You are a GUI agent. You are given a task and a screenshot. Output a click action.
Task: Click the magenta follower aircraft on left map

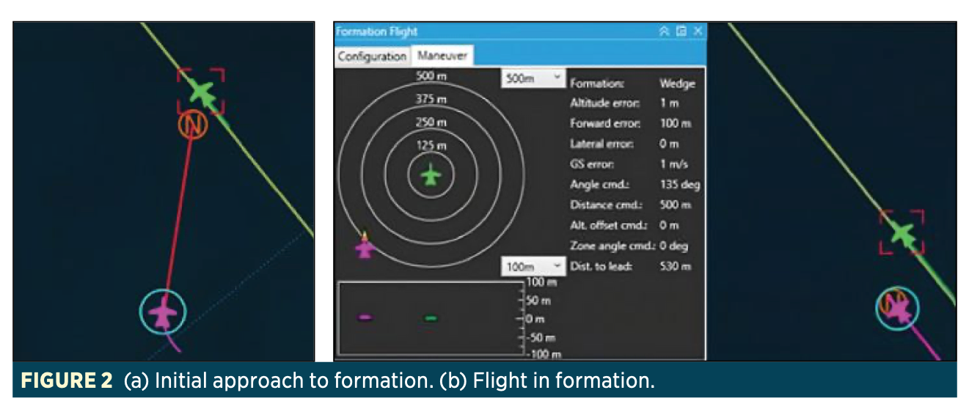click(x=163, y=313)
